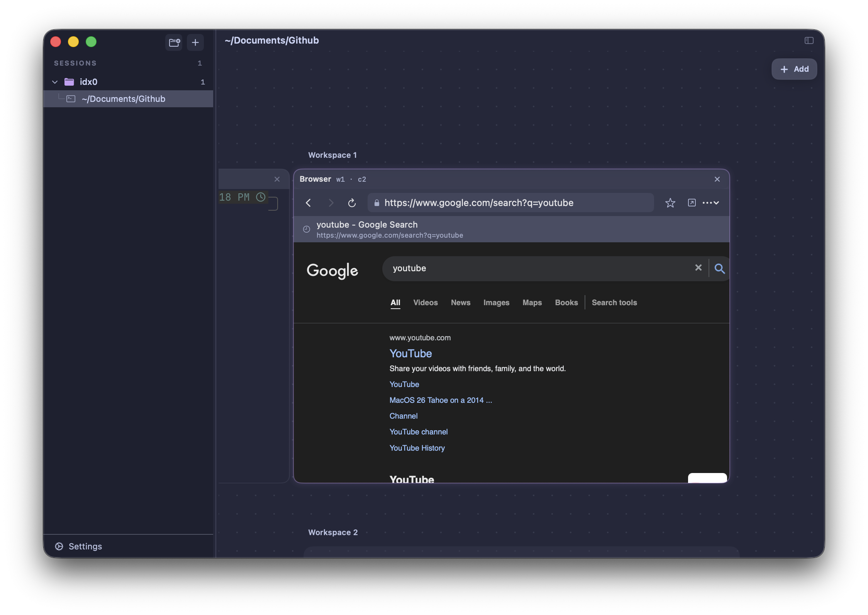The image size is (868, 615).
Task: Switch to the Maps tab
Action: tap(532, 303)
